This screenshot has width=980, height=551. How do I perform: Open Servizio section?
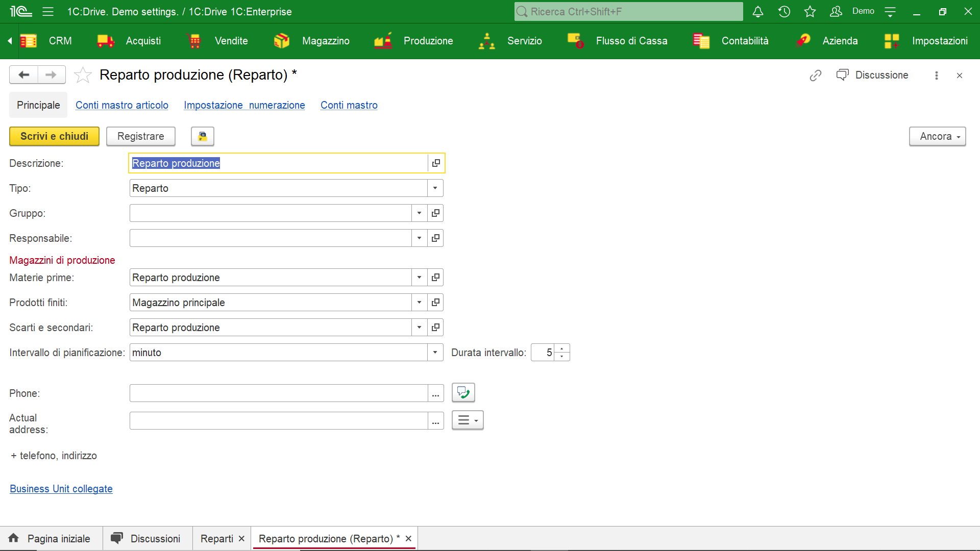point(510,41)
